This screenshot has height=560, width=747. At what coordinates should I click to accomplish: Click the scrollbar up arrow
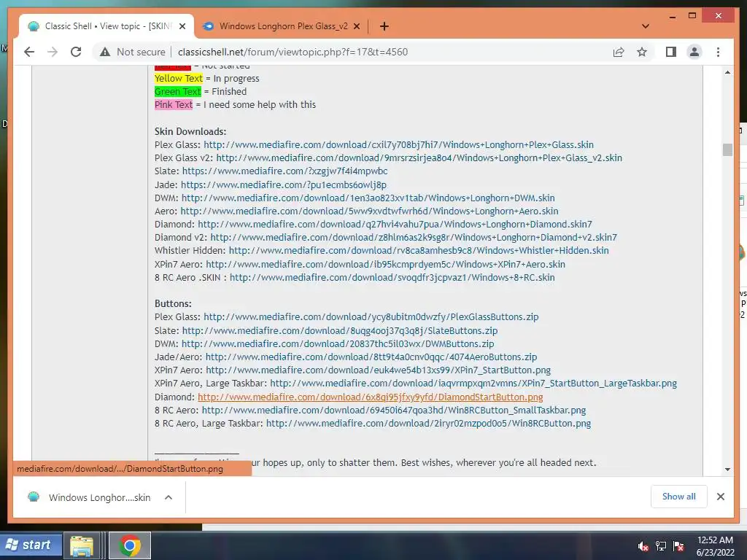pos(727,72)
